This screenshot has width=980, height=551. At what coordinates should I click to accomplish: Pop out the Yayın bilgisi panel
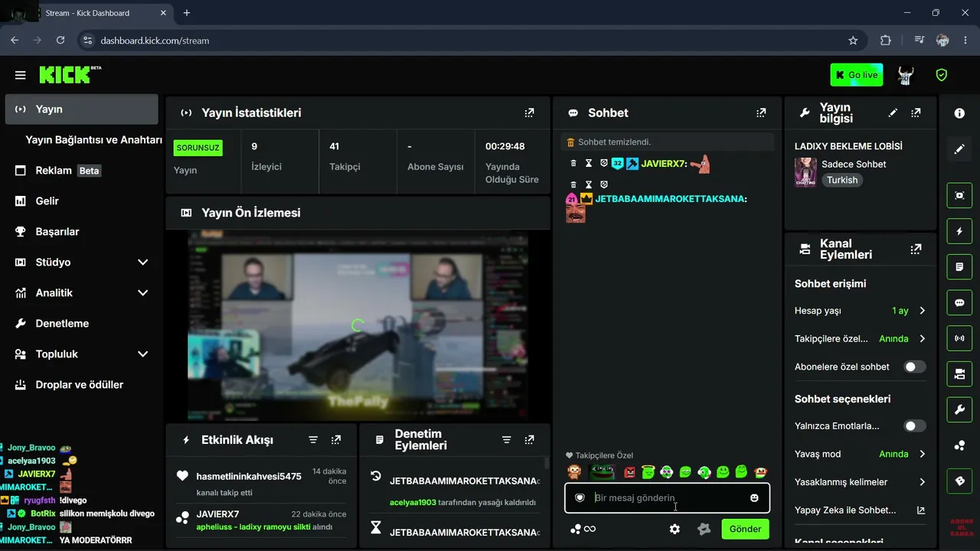coord(916,112)
